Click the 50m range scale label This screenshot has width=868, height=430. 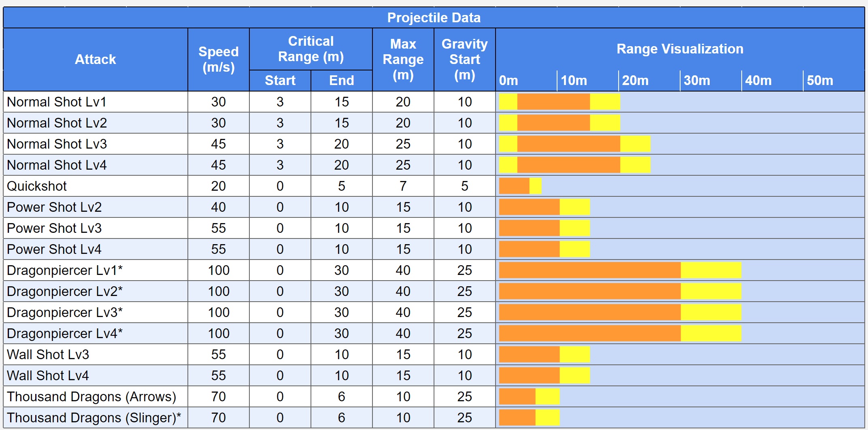tap(820, 81)
